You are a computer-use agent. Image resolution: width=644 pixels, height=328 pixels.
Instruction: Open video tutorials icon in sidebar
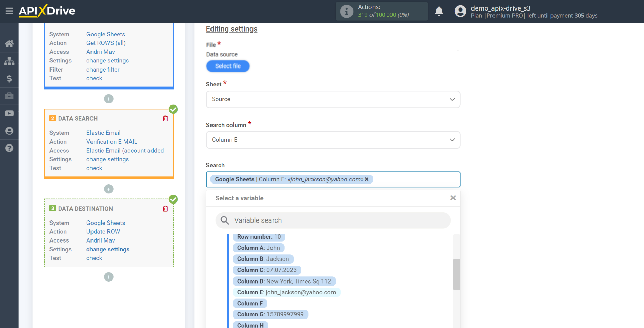pyautogui.click(x=9, y=113)
